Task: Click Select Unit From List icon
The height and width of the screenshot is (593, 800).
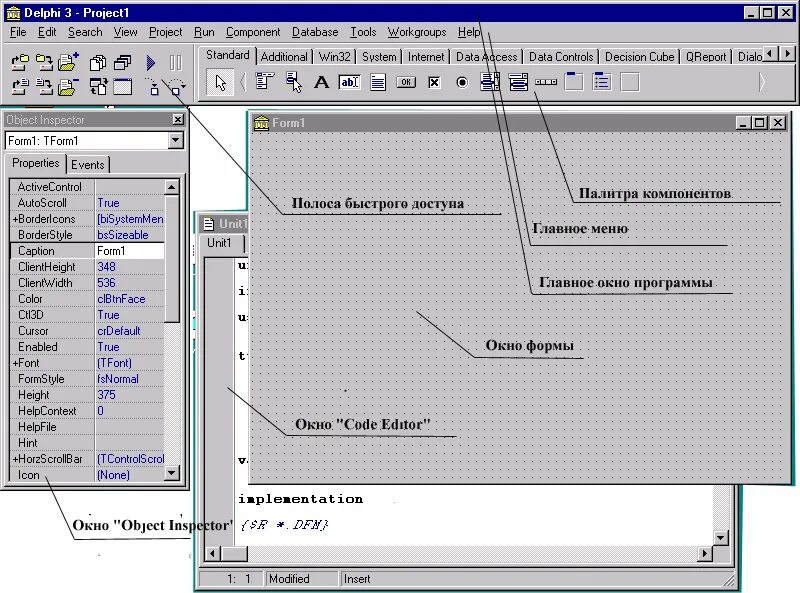Action: 98,63
